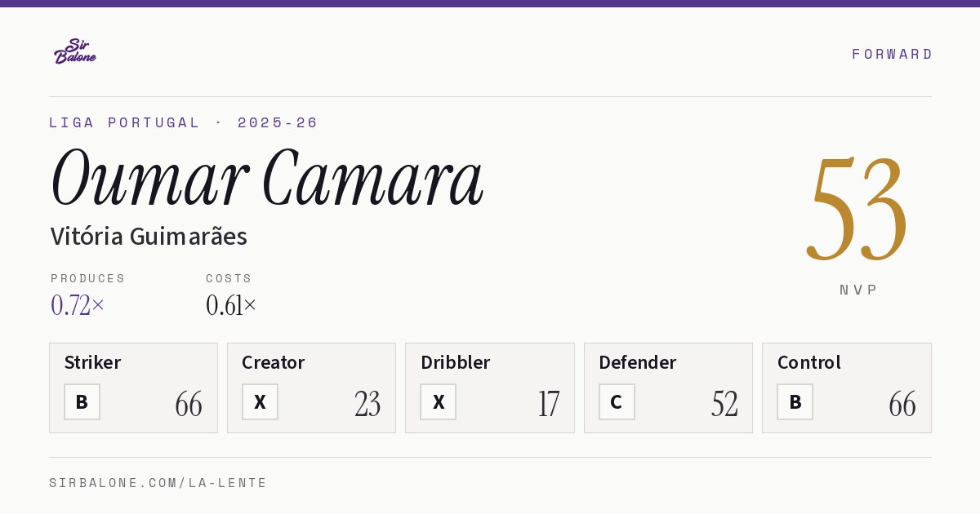The height and width of the screenshot is (514, 980).
Task: Open the Dribbler rating card
Action: pyautogui.click(x=490, y=388)
